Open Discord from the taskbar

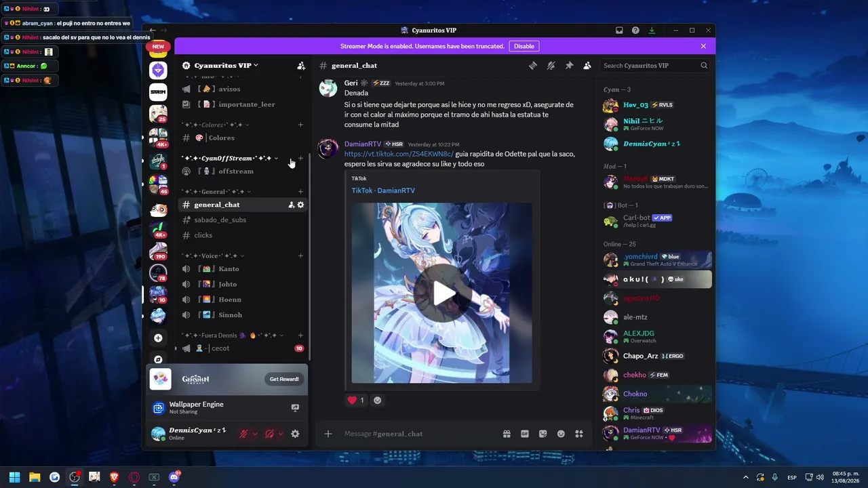[x=174, y=477]
